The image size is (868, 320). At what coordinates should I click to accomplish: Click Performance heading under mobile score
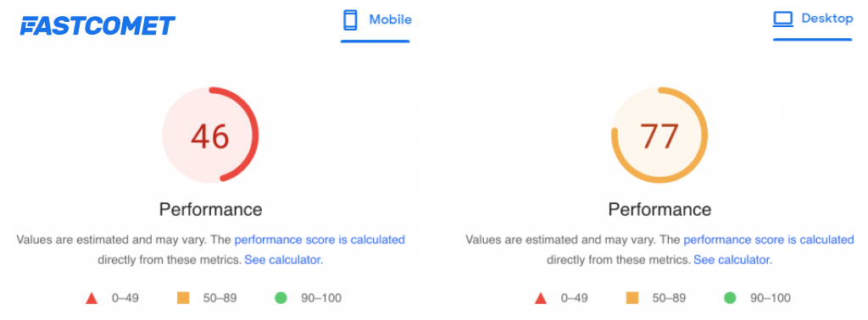[x=210, y=209]
